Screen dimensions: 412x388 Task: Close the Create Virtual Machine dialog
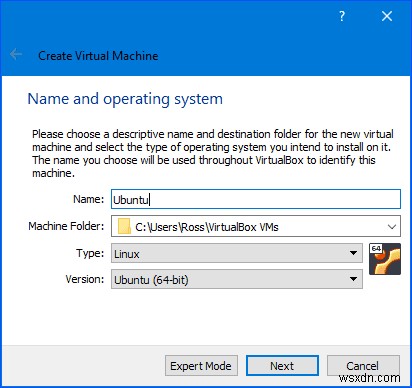(387, 16)
